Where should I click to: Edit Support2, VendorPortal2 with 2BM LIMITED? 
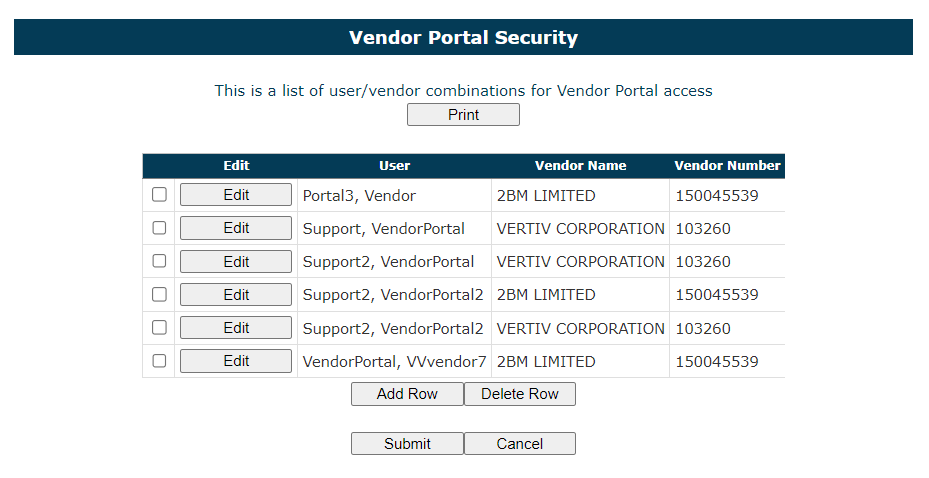236,295
